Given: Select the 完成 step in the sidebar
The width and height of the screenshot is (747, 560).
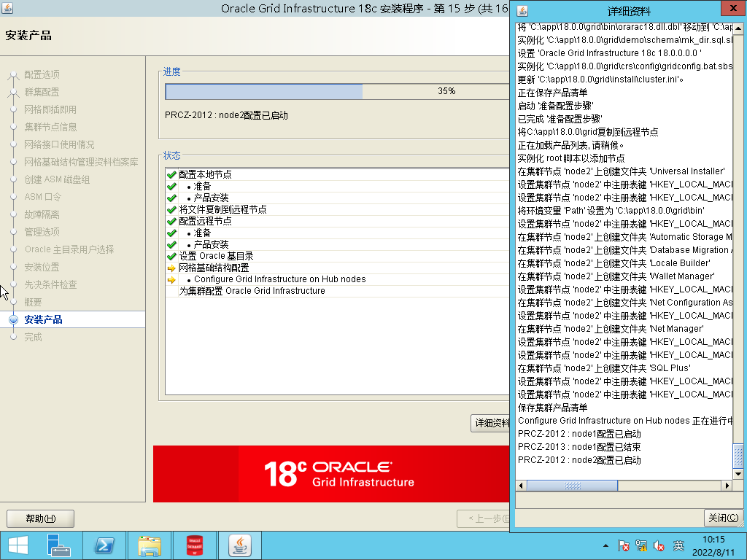Looking at the screenshot, I should [33, 337].
